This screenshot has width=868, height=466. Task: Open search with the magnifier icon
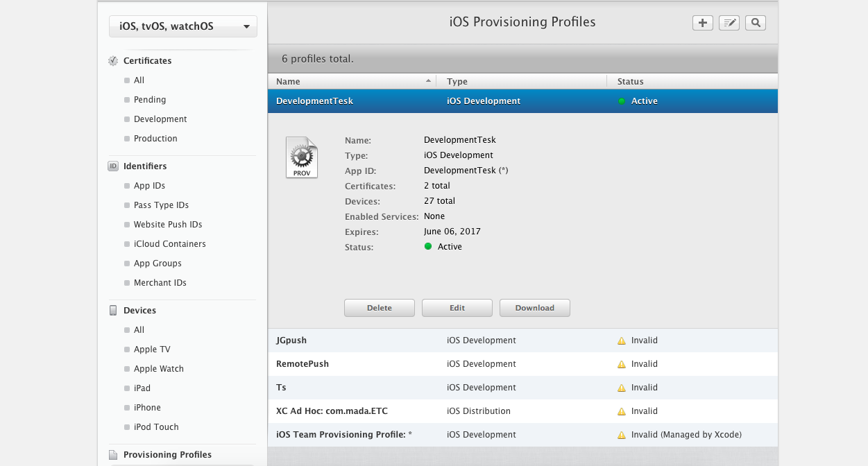pos(756,23)
